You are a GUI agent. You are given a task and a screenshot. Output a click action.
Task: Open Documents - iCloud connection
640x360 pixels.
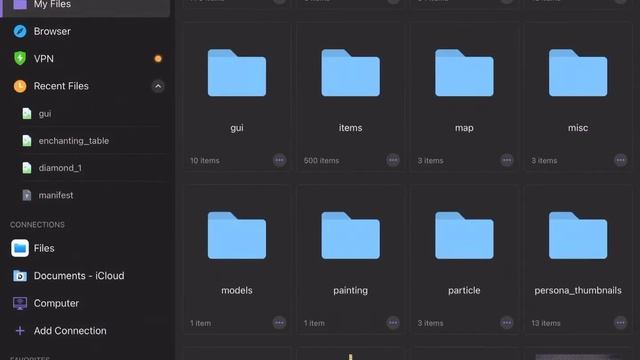tap(86, 276)
